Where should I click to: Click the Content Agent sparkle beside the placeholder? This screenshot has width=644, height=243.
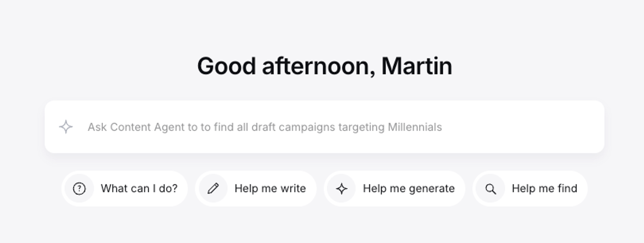coord(66,127)
